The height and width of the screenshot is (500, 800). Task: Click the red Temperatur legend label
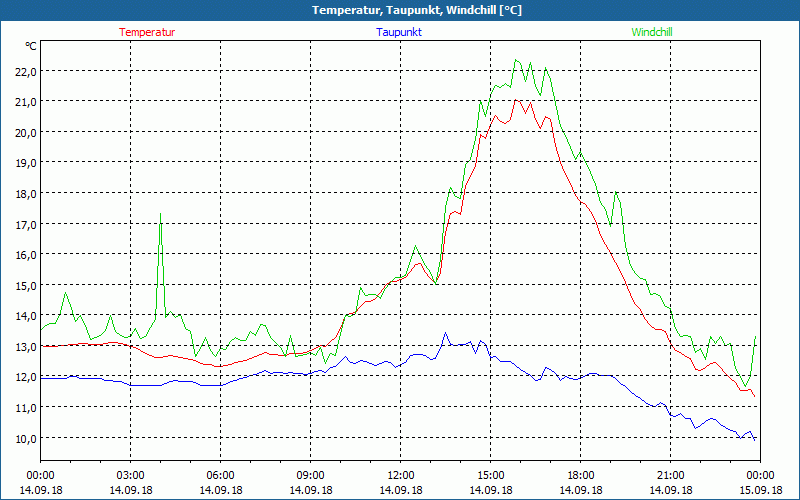point(147,32)
